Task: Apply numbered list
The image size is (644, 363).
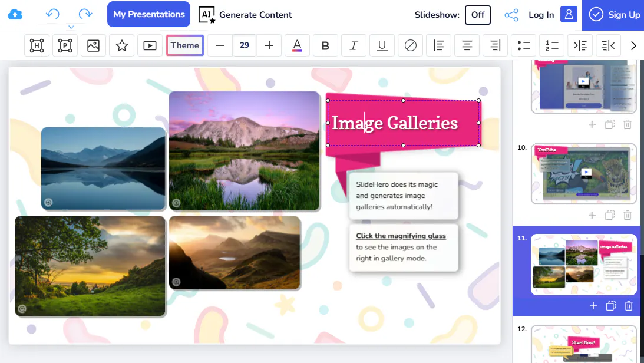Action: (551, 45)
